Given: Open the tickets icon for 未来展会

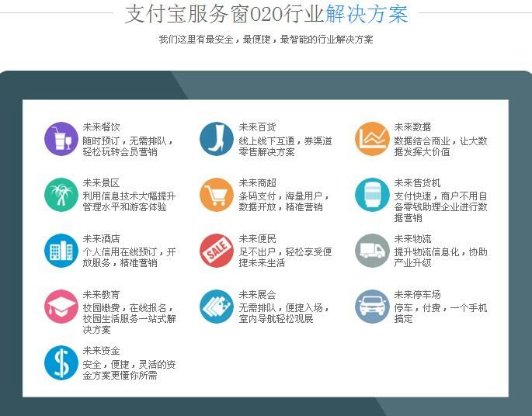Looking at the screenshot, I should click(x=217, y=307).
